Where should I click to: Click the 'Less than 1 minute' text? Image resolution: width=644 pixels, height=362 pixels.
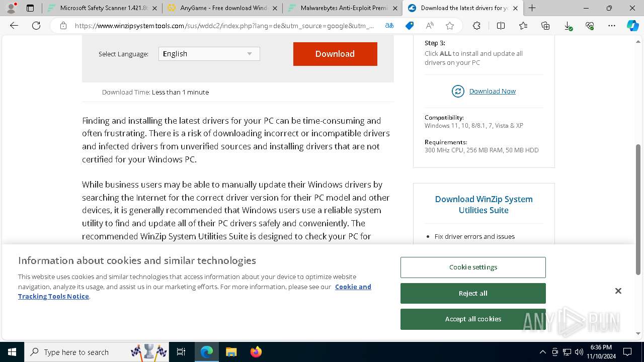pyautogui.click(x=180, y=92)
